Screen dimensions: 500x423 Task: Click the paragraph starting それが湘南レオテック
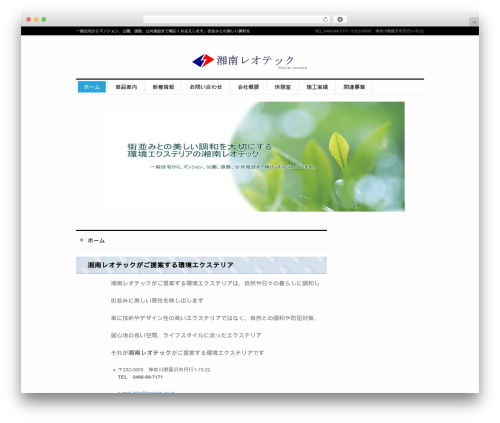pyautogui.click(x=187, y=353)
